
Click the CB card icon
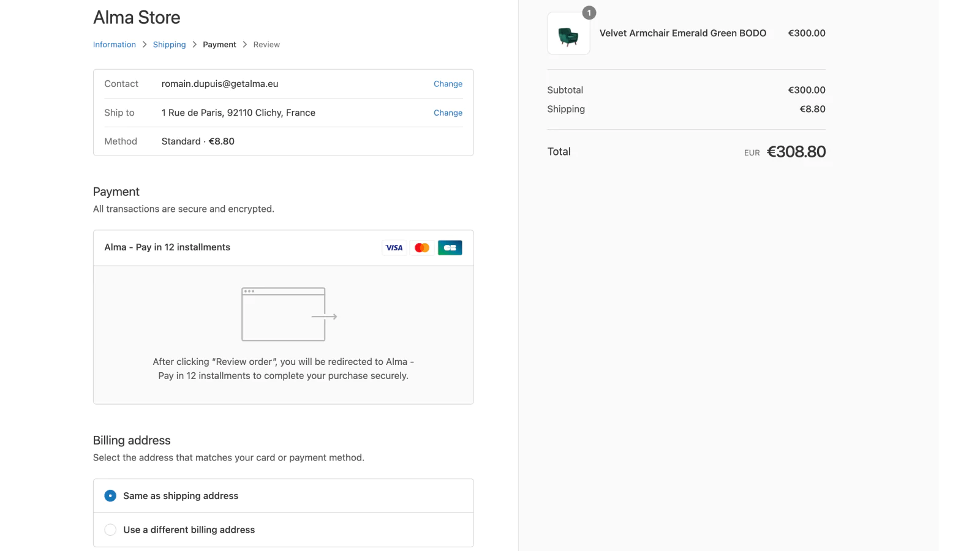(450, 248)
